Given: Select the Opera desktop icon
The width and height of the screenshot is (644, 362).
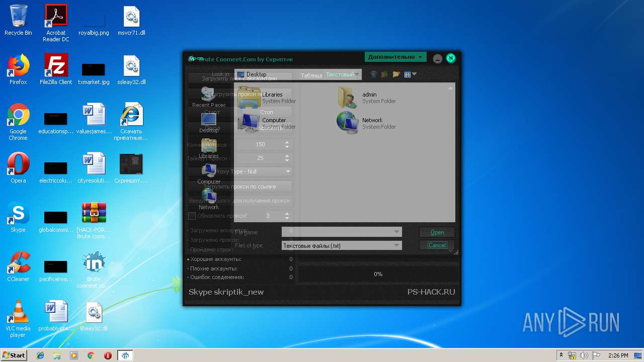Looking at the screenshot, I should point(18,168).
